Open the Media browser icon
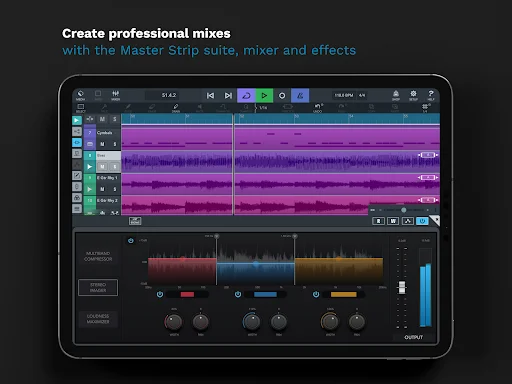This screenshot has height=384, width=512. pos(80,95)
